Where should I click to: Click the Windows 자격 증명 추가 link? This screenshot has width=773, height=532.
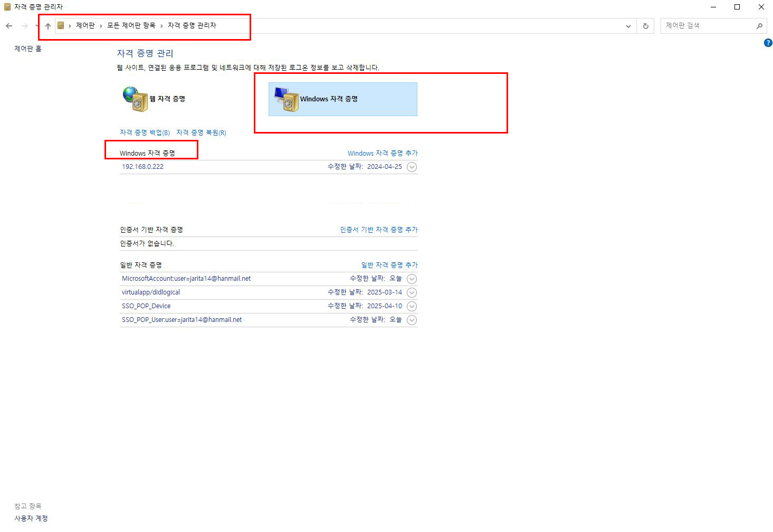click(x=382, y=153)
